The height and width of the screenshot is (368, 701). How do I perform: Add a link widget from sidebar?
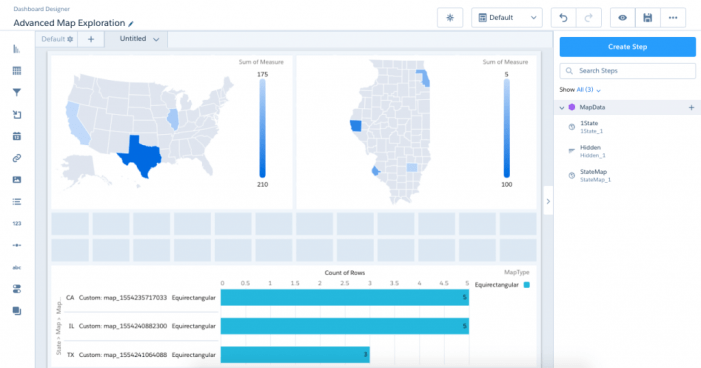[x=17, y=158]
